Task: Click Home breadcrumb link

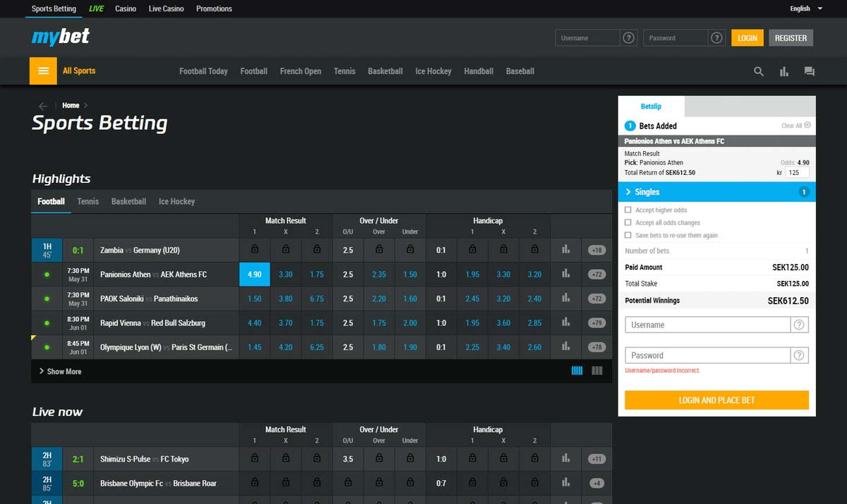Action: (x=71, y=106)
